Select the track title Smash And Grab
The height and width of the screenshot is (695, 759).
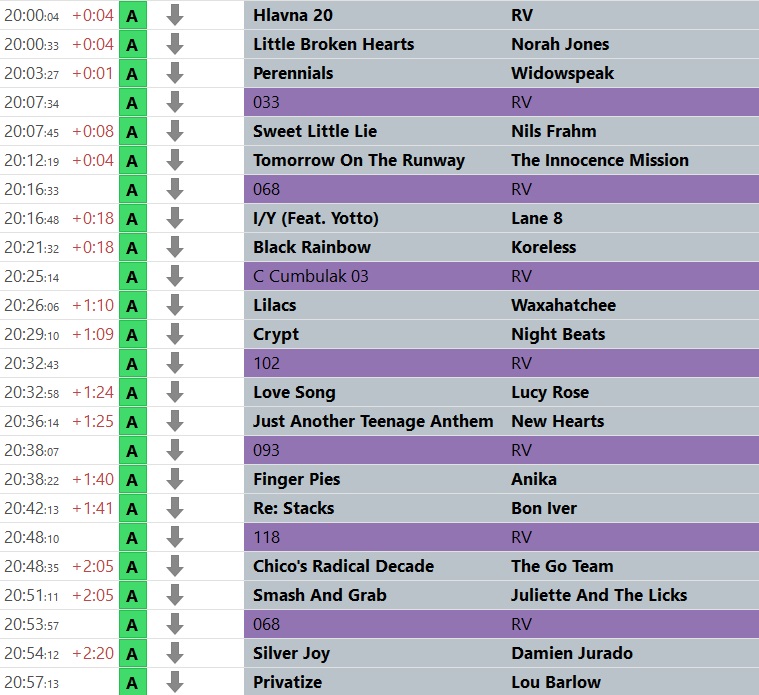point(320,595)
